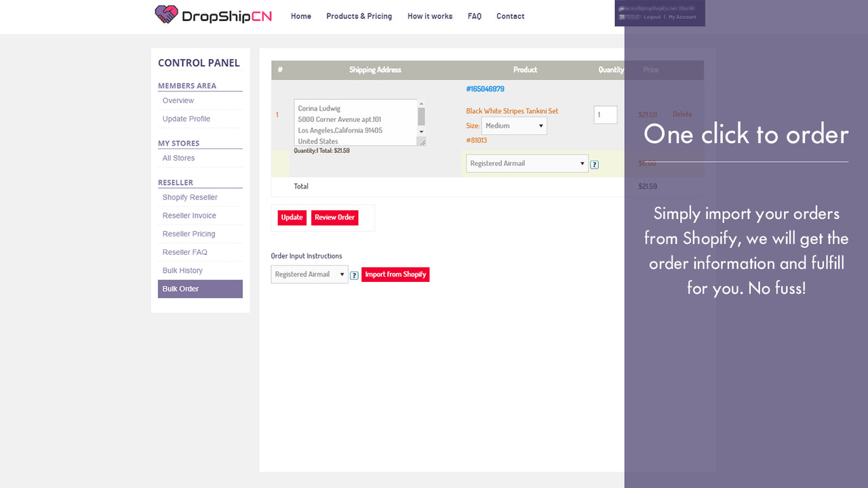This screenshot has height=488, width=868.
Task: Open the Contact page
Action: coord(510,16)
